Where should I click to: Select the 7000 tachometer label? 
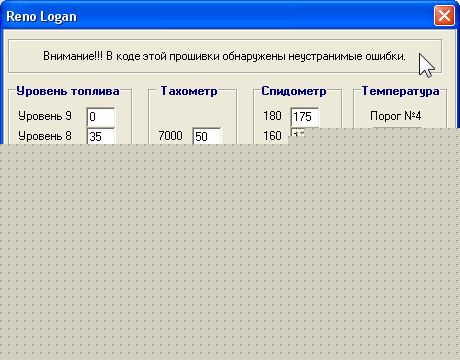click(170, 136)
